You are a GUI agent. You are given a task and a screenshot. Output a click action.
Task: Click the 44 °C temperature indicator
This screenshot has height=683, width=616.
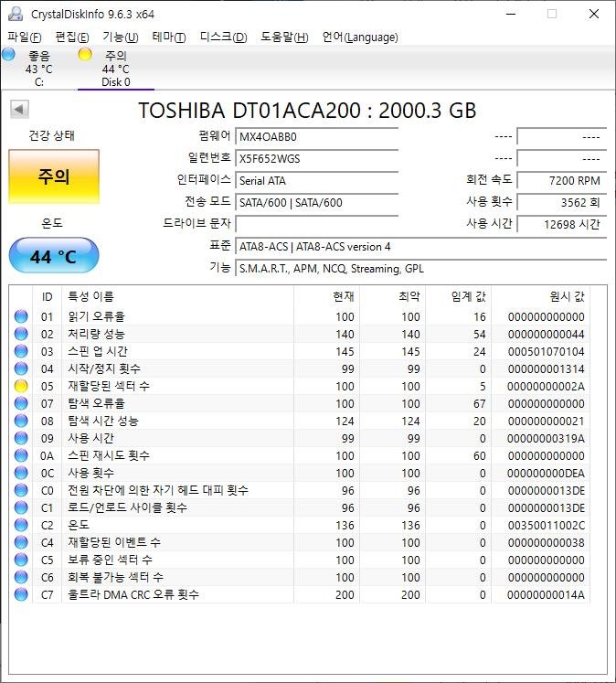click(54, 256)
